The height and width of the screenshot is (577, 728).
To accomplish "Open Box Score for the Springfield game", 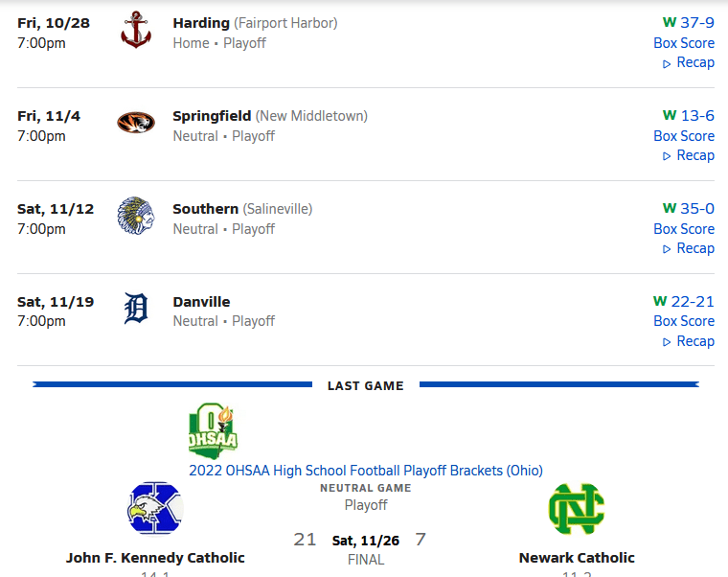I will tap(684, 136).
